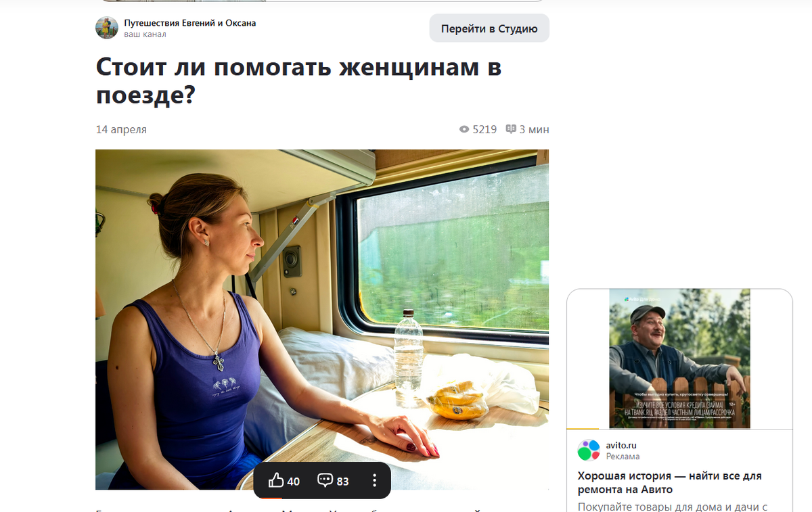The width and height of the screenshot is (812, 512).
Task: Open channel Путешествия Евгений и Оксана
Action: coord(190,23)
